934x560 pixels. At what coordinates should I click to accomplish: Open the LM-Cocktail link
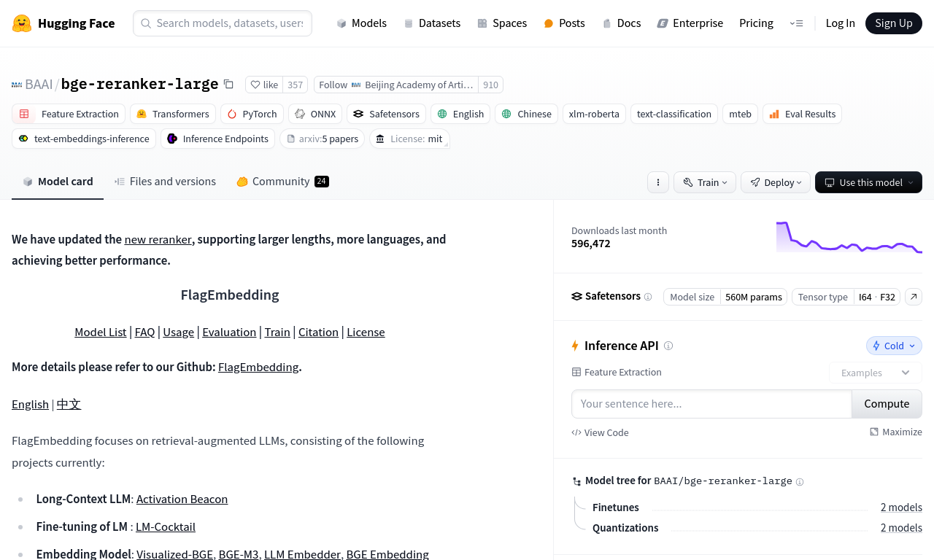coord(166,526)
